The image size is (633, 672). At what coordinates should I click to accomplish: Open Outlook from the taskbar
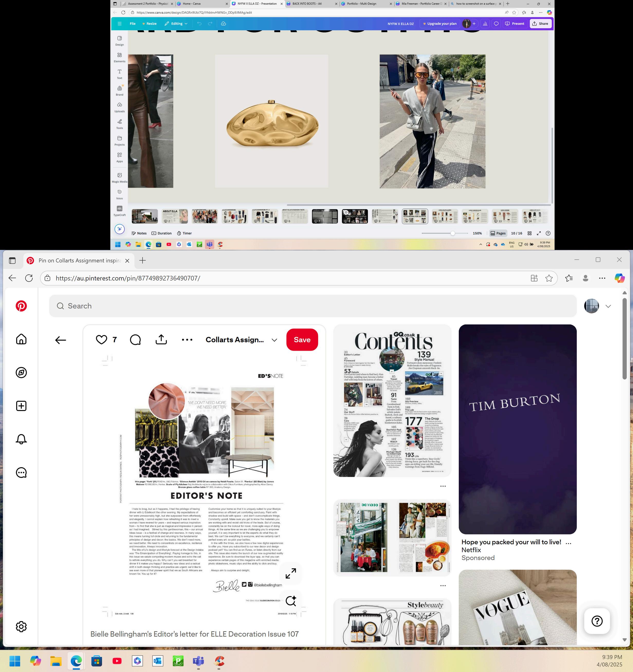(x=158, y=660)
